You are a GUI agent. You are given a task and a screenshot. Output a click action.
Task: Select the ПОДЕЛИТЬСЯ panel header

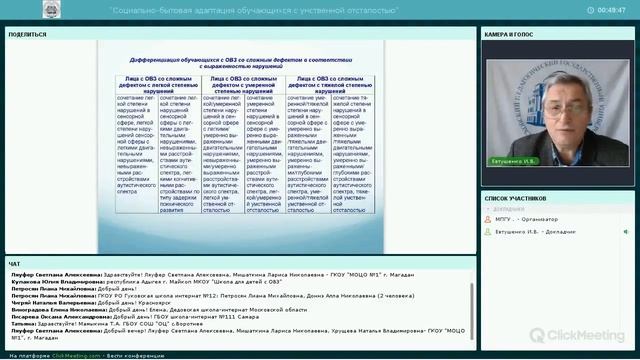pyautogui.click(x=240, y=34)
